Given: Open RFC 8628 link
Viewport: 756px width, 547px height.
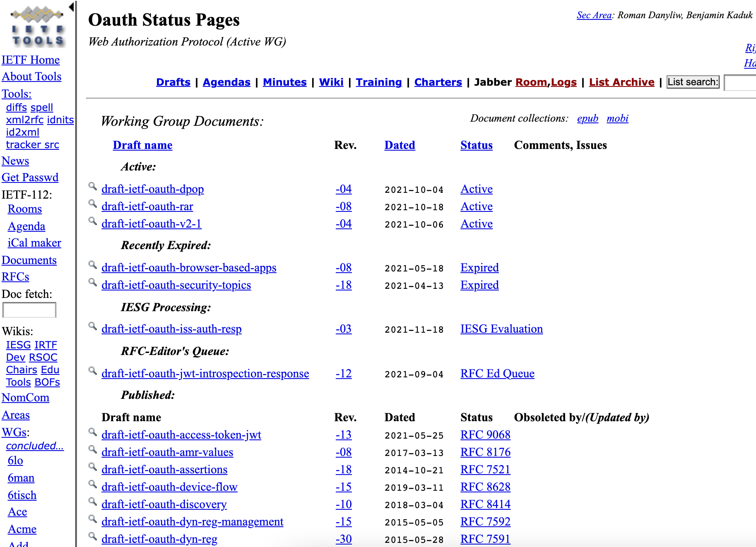Looking at the screenshot, I should pyautogui.click(x=486, y=487).
